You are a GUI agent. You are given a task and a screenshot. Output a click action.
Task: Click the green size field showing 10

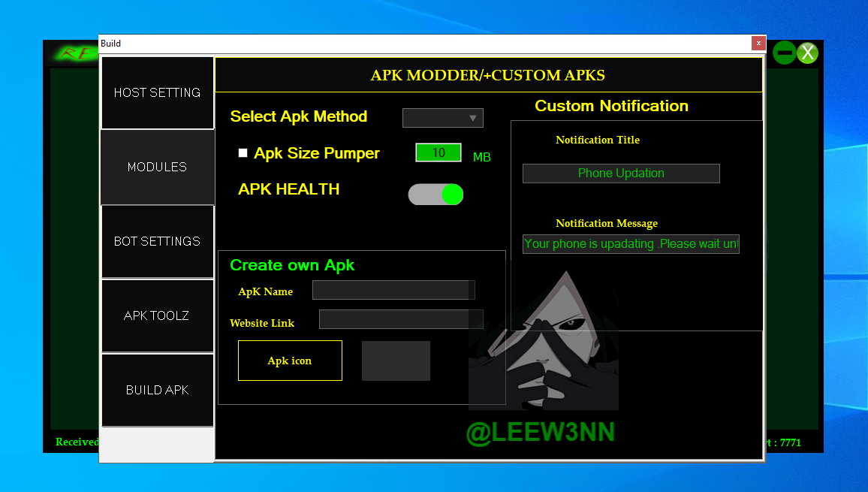coord(439,152)
